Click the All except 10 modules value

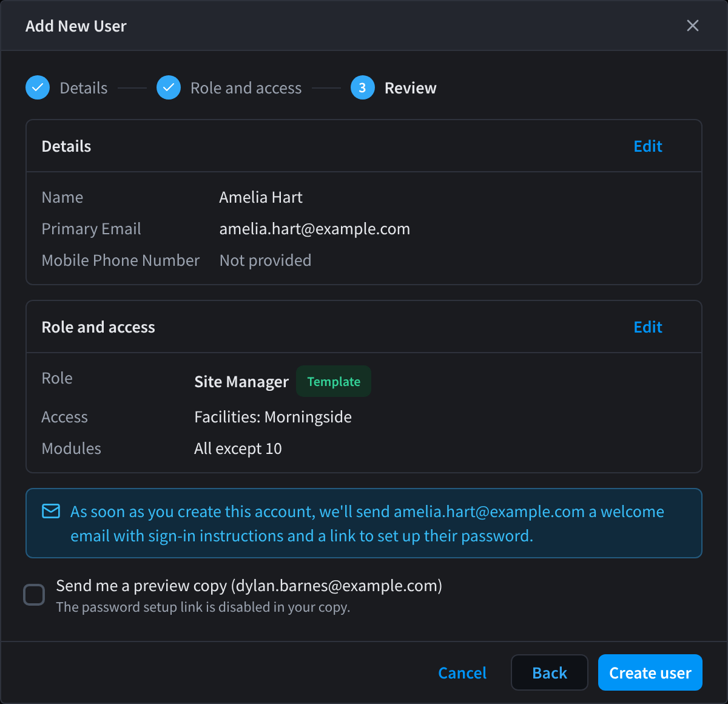coord(238,448)
